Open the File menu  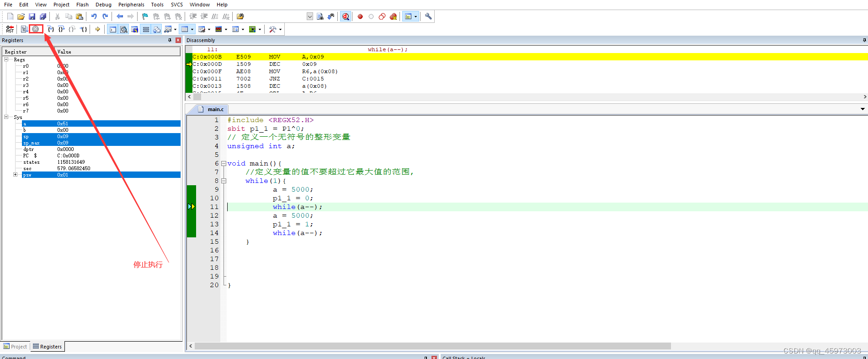point(8,5)
